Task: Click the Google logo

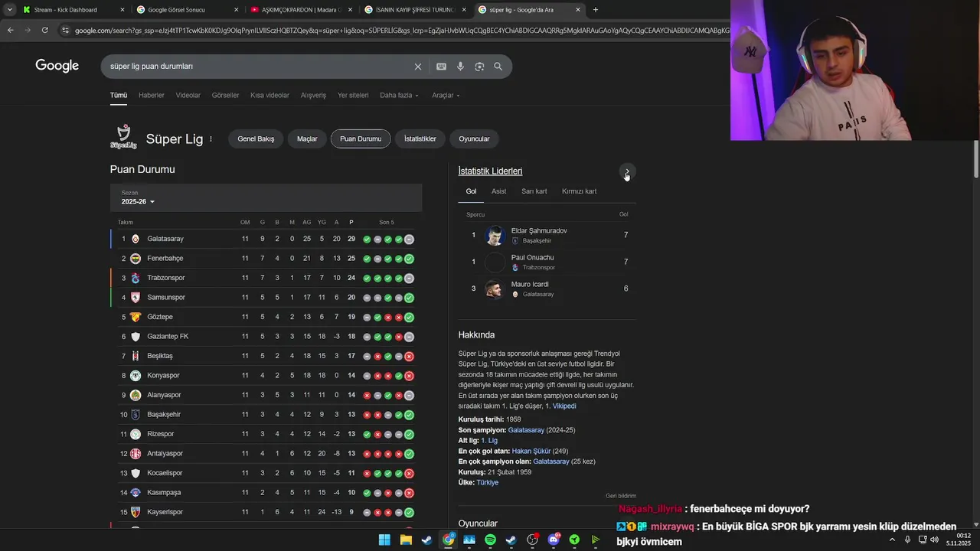Action: (x=57, y=66)
